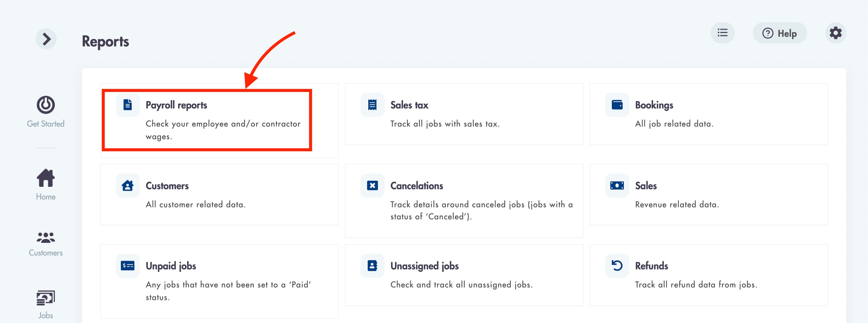Click the Sales tax receipt icon
Image resolution: width=868 pixels, height=323 pixels.
click(372, 105)
